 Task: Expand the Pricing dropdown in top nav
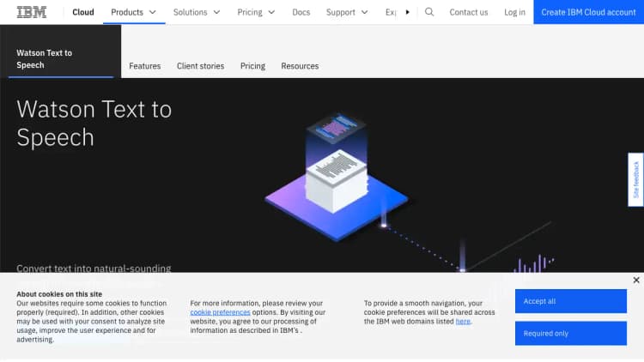point(256,12)
